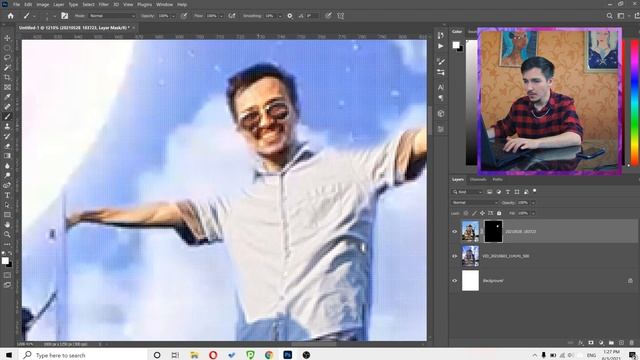Go to Home screen icon
This screenshot has height=360, width=640.
click(11, 16)
